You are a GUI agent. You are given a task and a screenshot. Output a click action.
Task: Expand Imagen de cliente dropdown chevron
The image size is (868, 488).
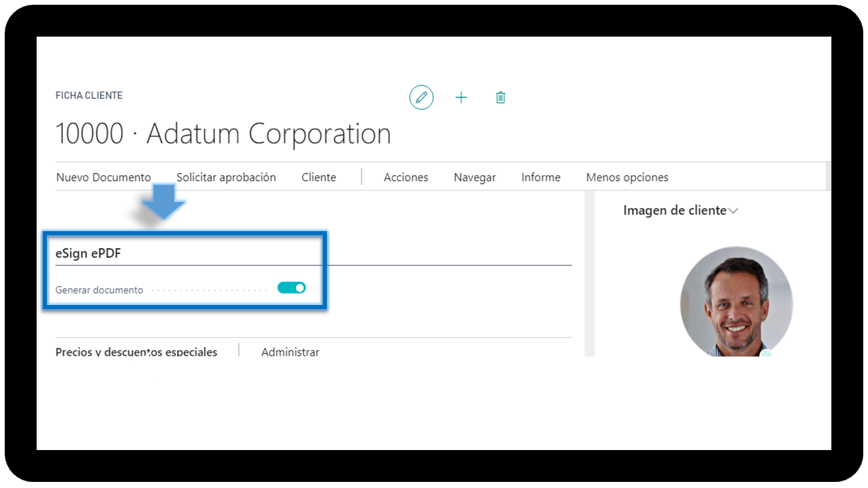(733, 211)
